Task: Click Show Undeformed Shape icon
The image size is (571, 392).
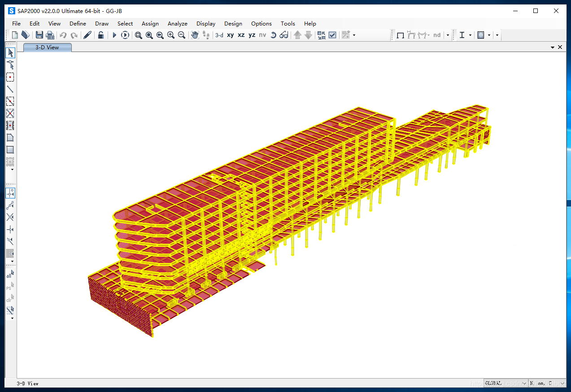Action: coord(401,35)
